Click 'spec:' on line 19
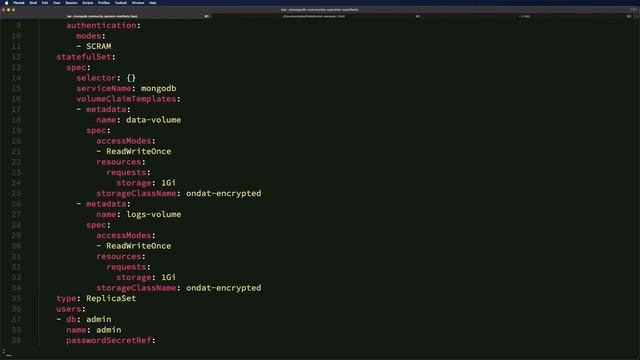The image size is (640, 360). click(98, 131)
